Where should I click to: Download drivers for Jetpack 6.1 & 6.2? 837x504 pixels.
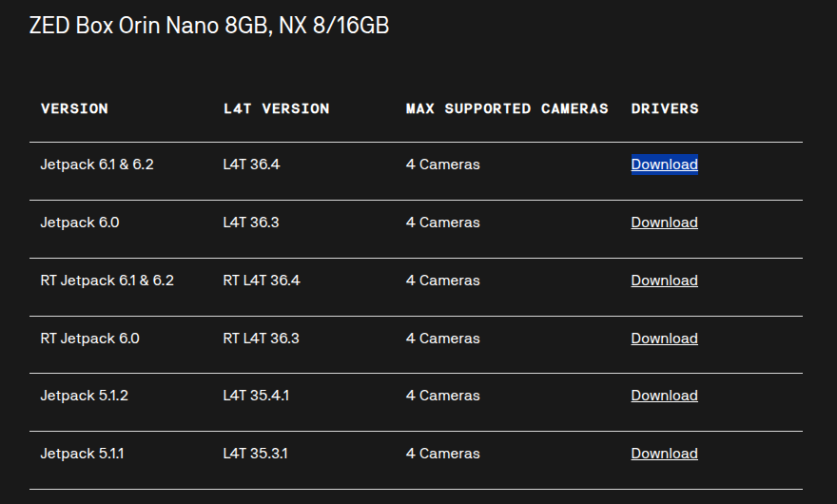pyautogui.click(x=664, y=165)
